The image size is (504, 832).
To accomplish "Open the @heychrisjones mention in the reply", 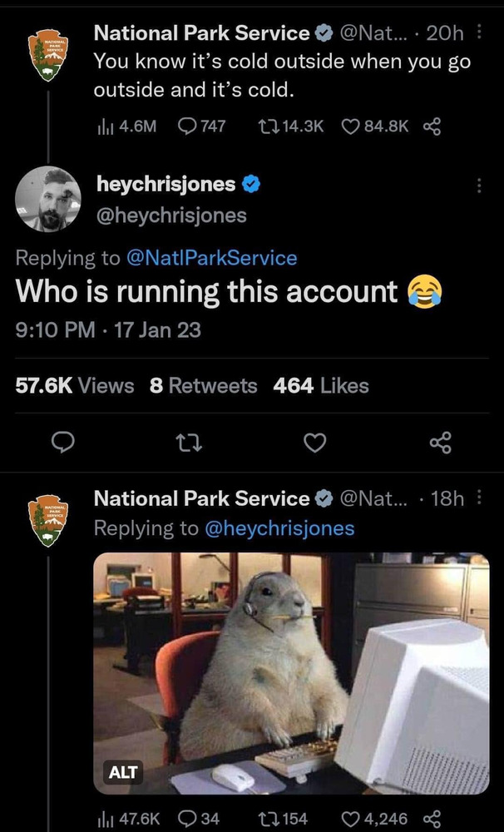I will click(x=279, y=527).
